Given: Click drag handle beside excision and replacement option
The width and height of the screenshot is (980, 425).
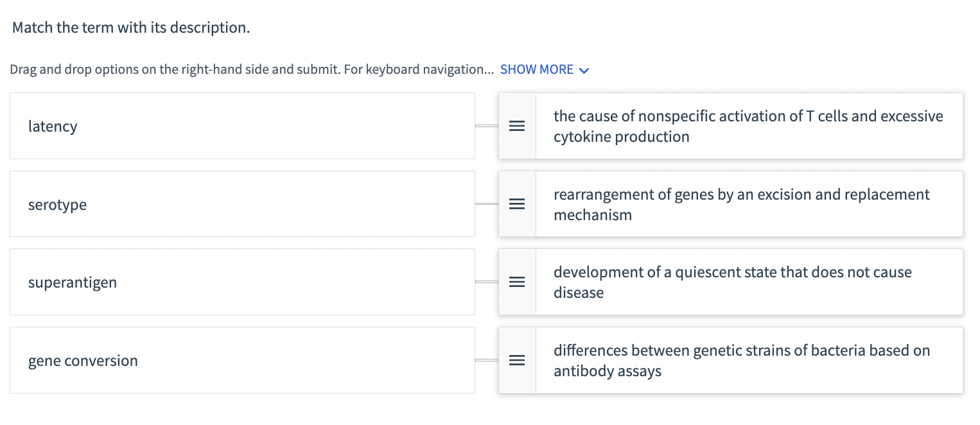Looking at the screenshot, I should [517, 204].
